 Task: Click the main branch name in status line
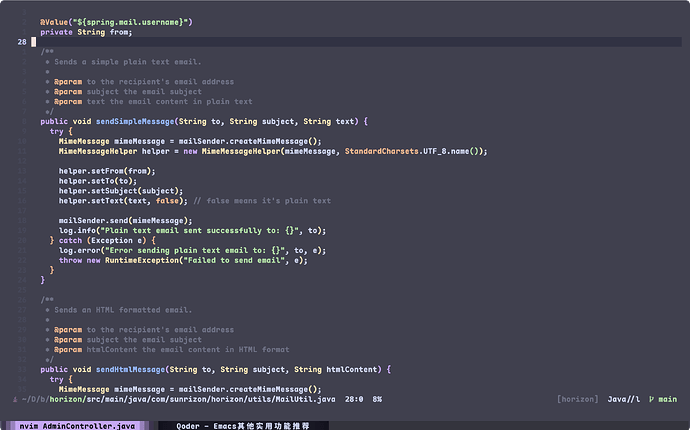pos(668,399)
